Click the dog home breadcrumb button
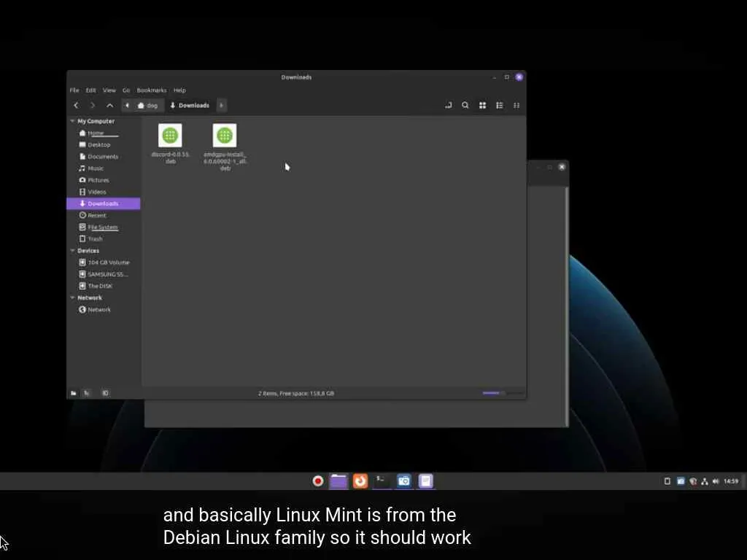The height and width of the screenshot is (560, 747). (147, 105)
